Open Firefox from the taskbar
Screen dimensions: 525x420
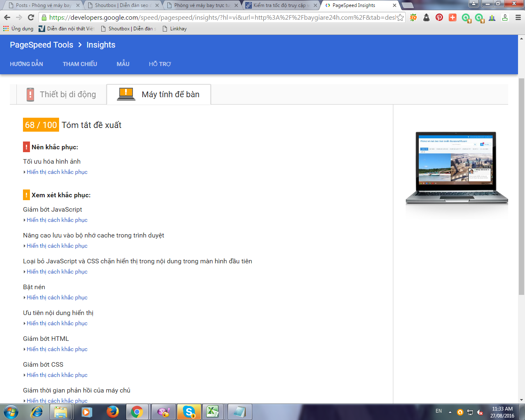pyautogui.click(x=112, y=411)
